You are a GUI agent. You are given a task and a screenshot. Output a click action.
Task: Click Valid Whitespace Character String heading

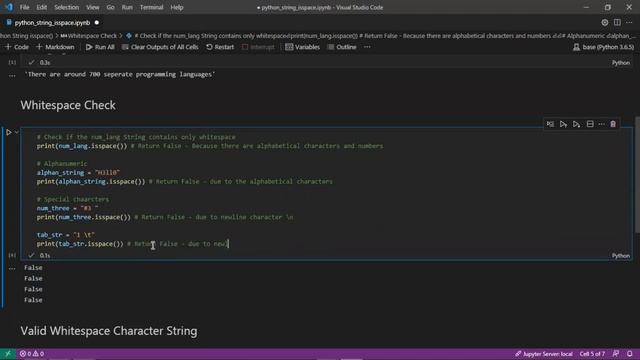click(109, 331)
